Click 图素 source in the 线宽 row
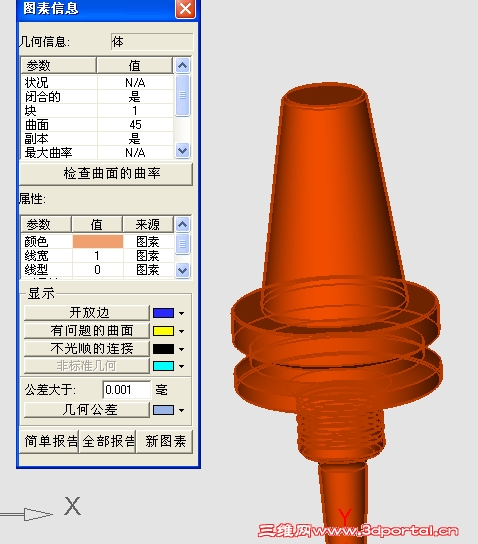 pyautogui.click(x=148, y=256)
